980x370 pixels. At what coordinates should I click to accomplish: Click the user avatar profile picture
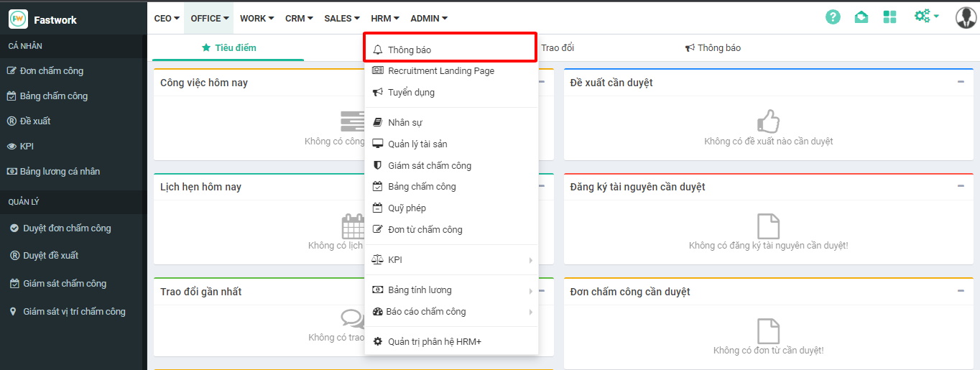click(966, 17)
